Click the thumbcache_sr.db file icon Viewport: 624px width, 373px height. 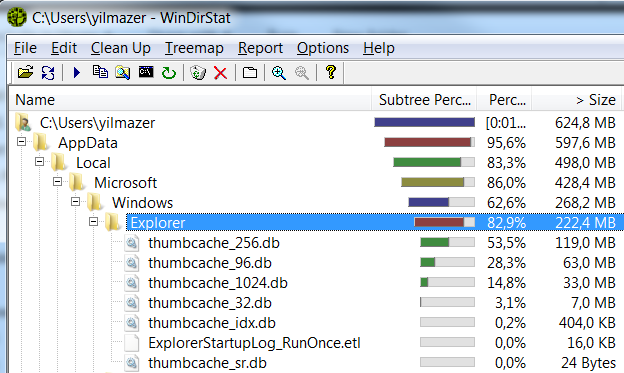[x=132, y=363]
